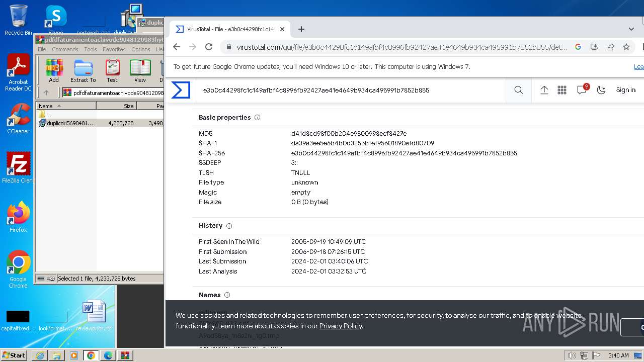The height and width of the screenshot is (362, 644).
Task: Click the taskbar clock 3:40 AM
Action: (618, 355)
